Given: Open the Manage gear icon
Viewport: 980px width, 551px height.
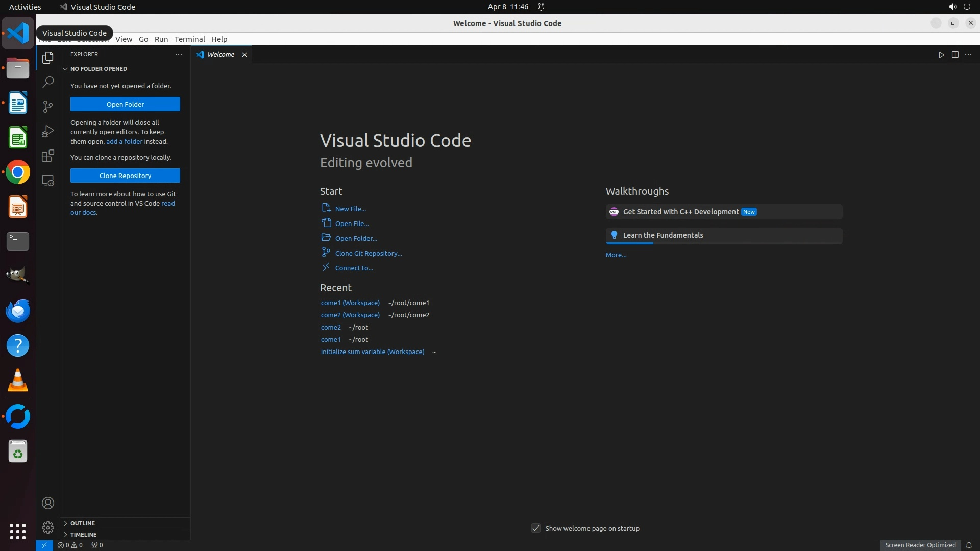Looking at the screenshot, I should 48,527.
